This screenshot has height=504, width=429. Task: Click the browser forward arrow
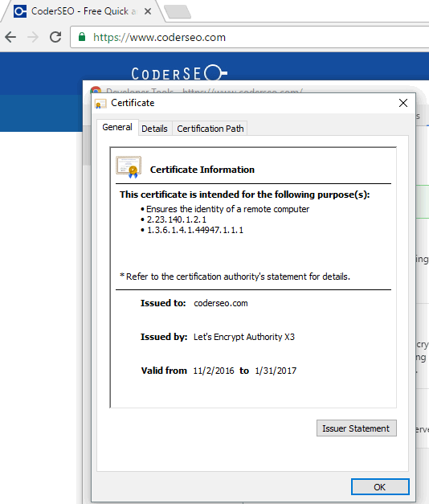click(33, 37)
